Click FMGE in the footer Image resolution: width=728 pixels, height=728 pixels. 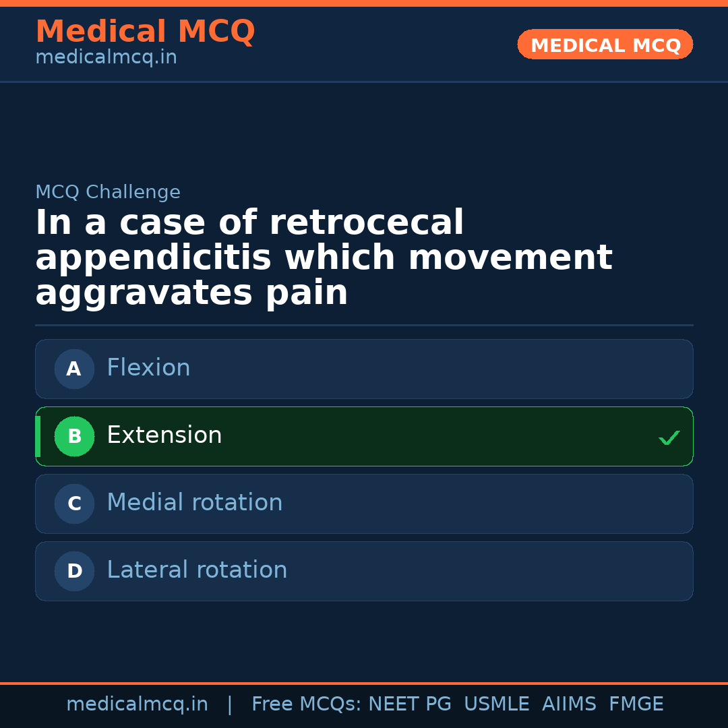[x=636, y=704]
